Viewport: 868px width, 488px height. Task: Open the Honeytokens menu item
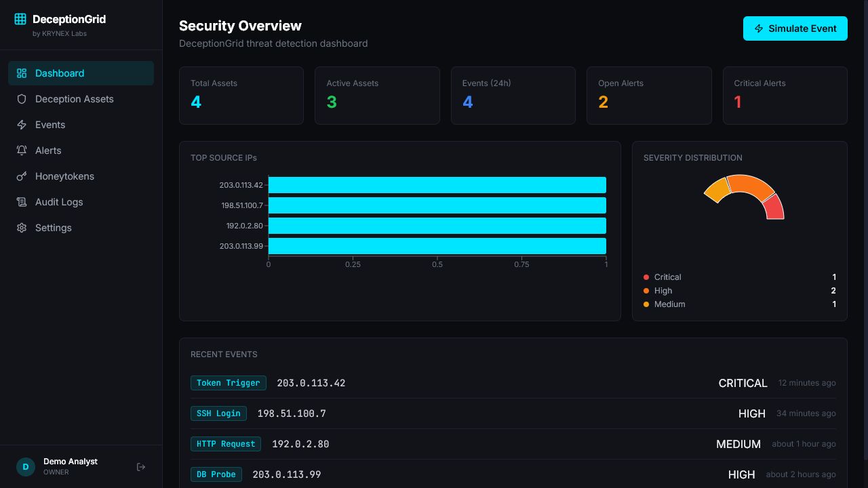81,176
